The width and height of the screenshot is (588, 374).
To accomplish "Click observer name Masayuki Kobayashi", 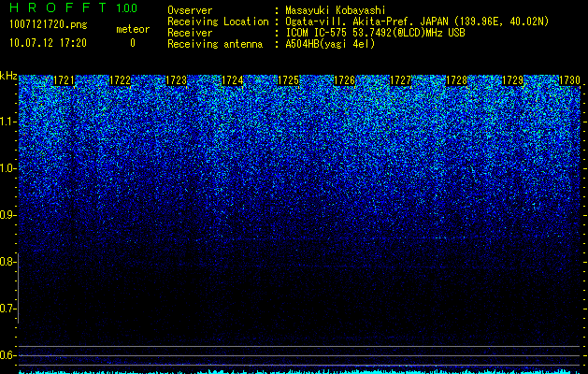I will click(336, 10).
